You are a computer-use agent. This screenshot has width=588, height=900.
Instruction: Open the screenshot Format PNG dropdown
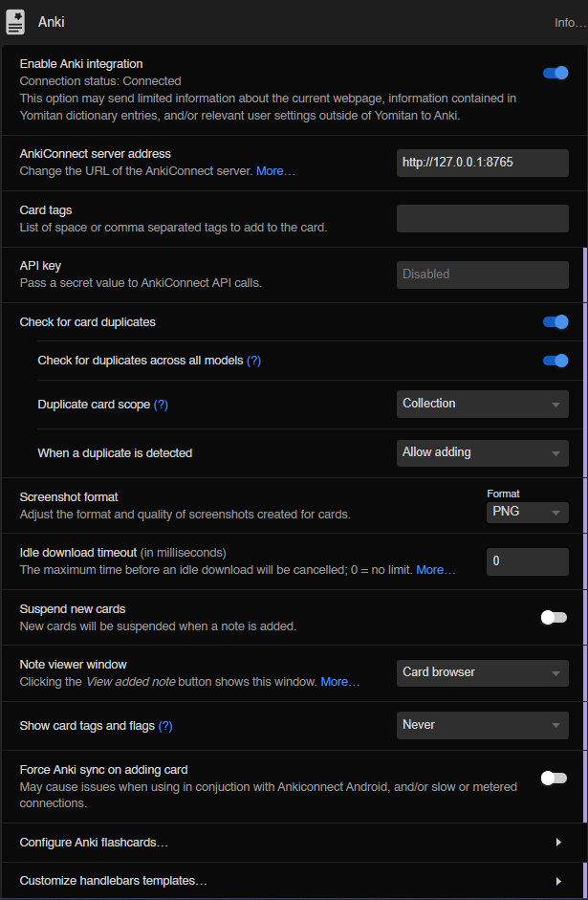[x=527, y=512]
